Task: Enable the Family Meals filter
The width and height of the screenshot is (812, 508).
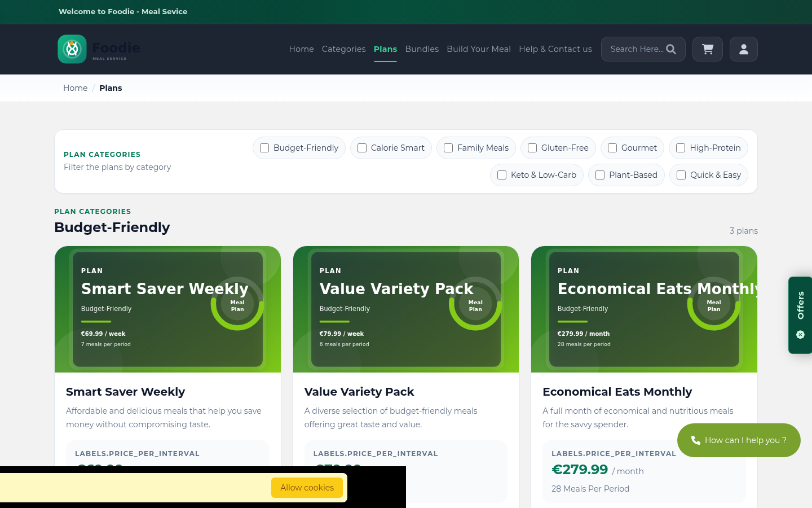Action: (448, 148)
